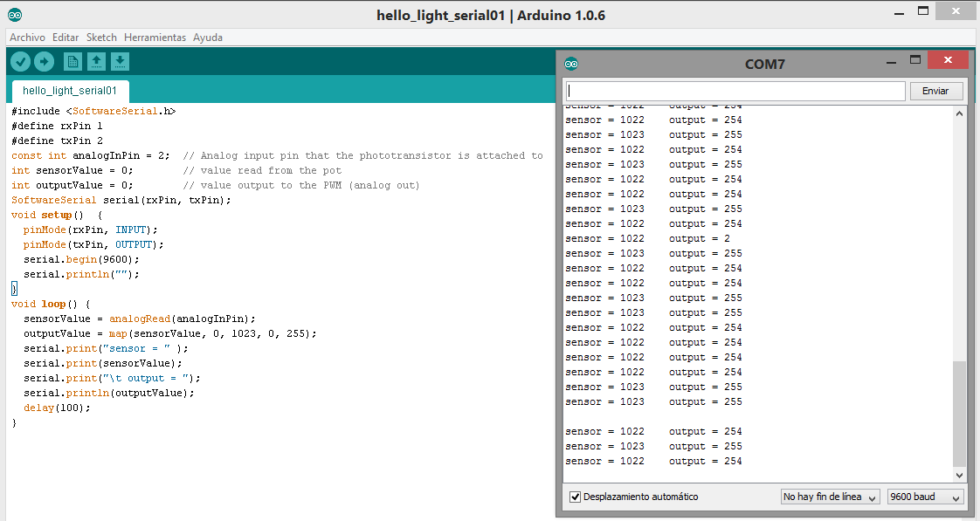Open a sketch with the up-arrow icon
980x521 pixels.
click(x=96, y=61)
